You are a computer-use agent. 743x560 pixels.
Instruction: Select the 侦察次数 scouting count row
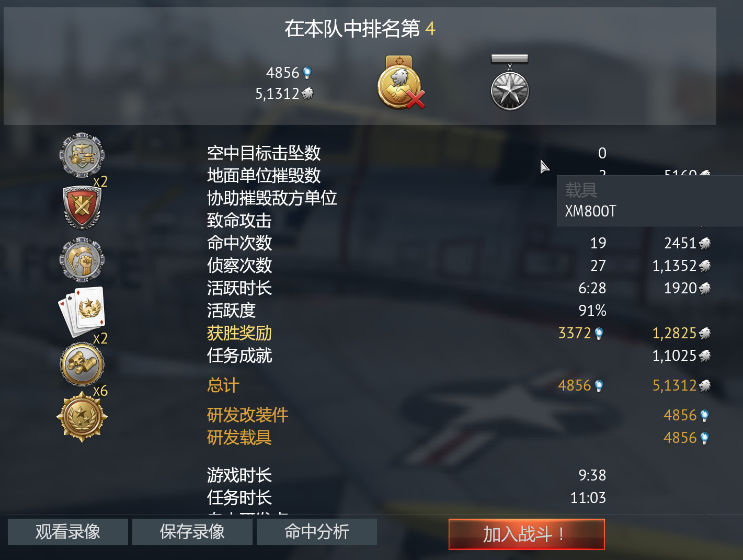coord(459,266)
